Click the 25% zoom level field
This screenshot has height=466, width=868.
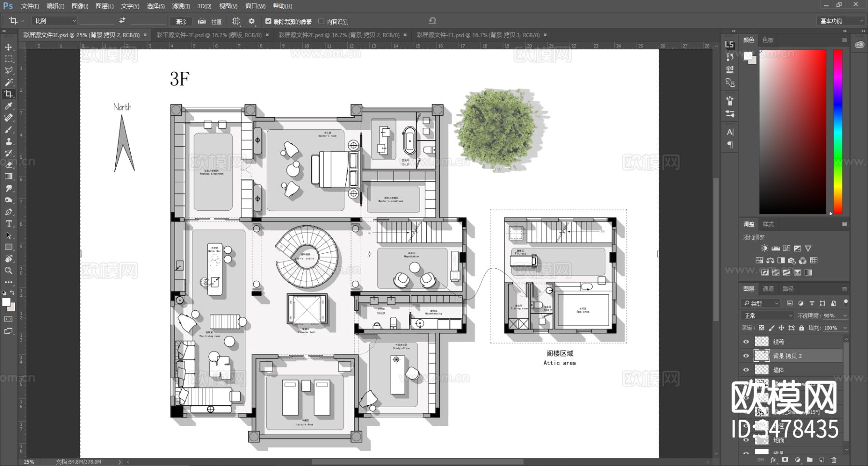30,462
